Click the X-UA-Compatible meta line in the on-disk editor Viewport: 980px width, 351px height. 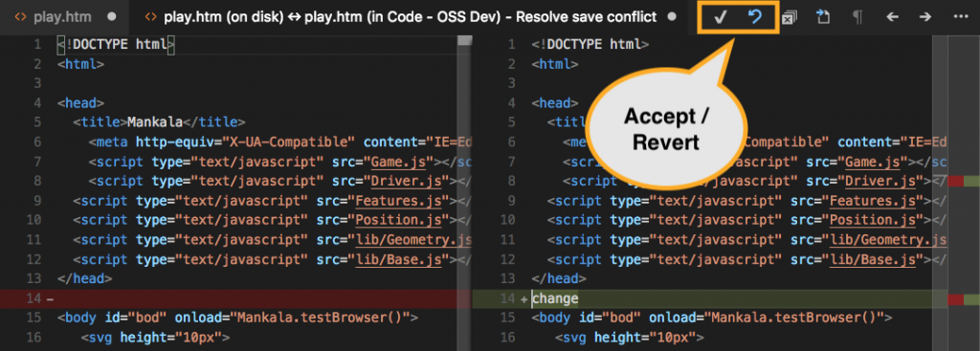[279, 142]
